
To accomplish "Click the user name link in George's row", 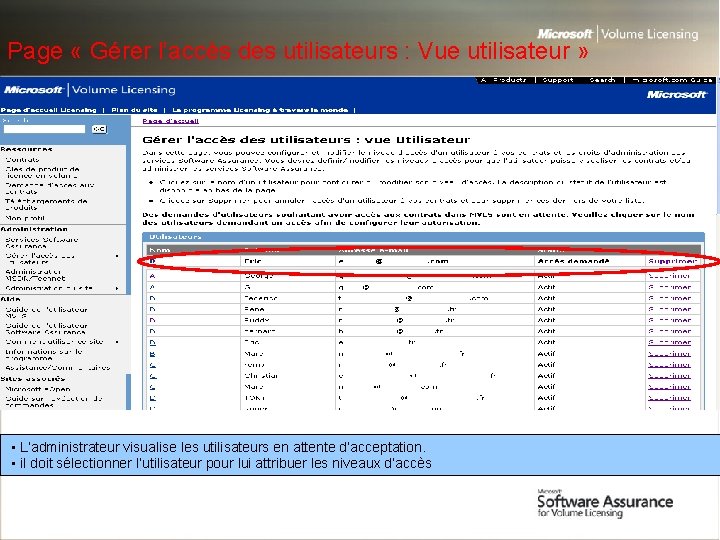I will click(x=152, y=276).
